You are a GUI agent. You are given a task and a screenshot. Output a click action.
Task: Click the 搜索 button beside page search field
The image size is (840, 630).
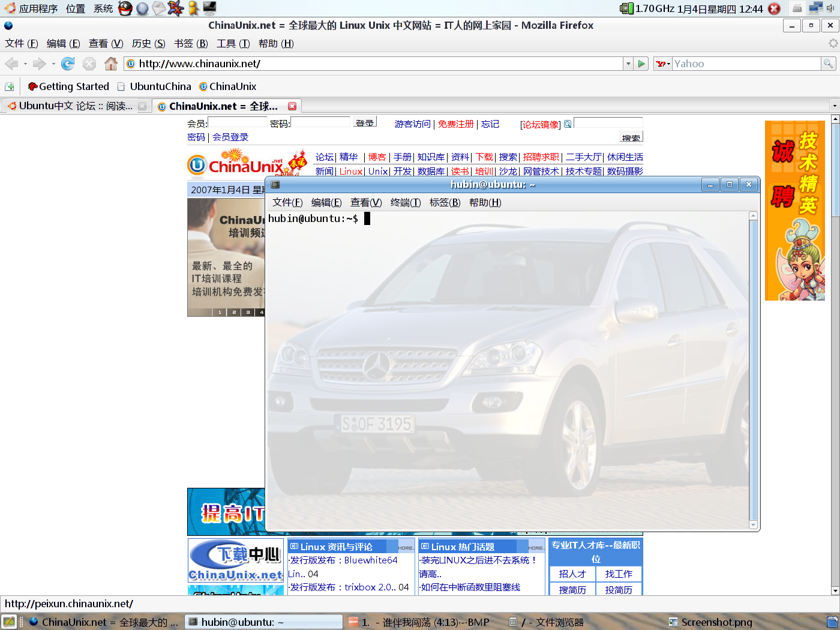click(x=631, y=137)
